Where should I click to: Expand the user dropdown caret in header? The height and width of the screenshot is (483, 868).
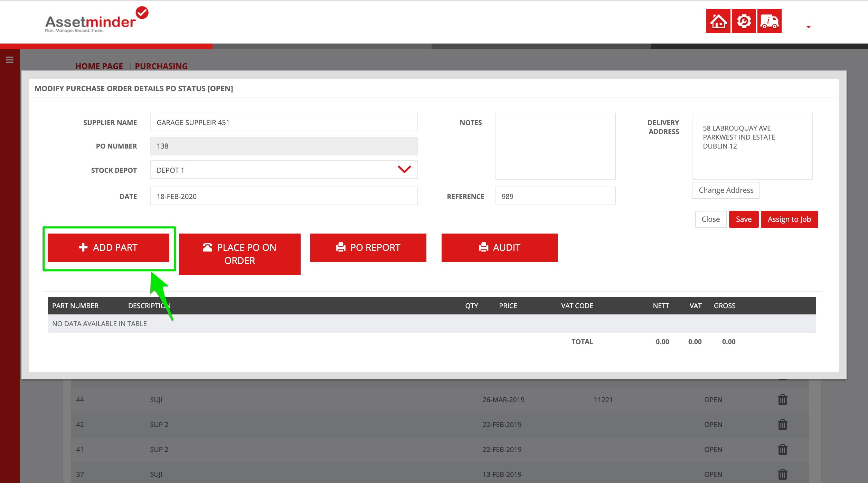click(808, 27)
